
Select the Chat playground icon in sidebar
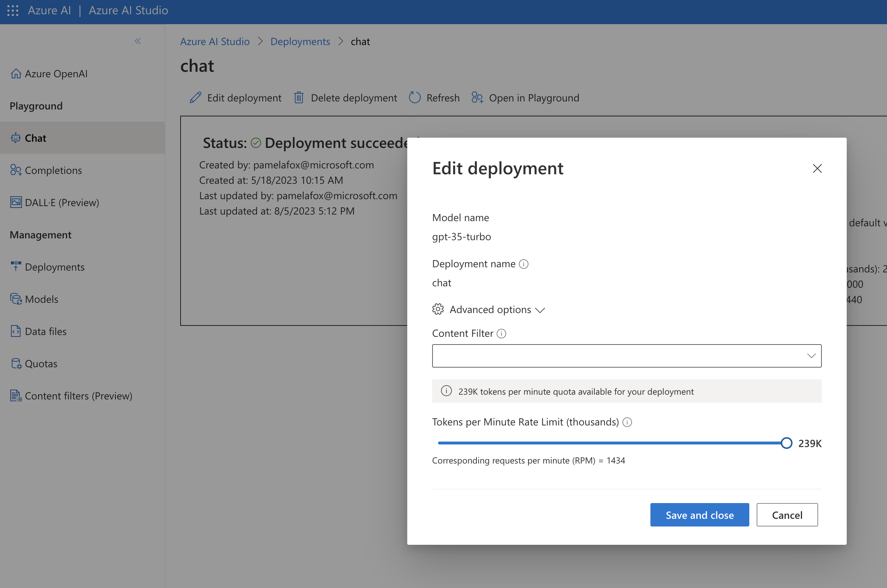point(16,138)
